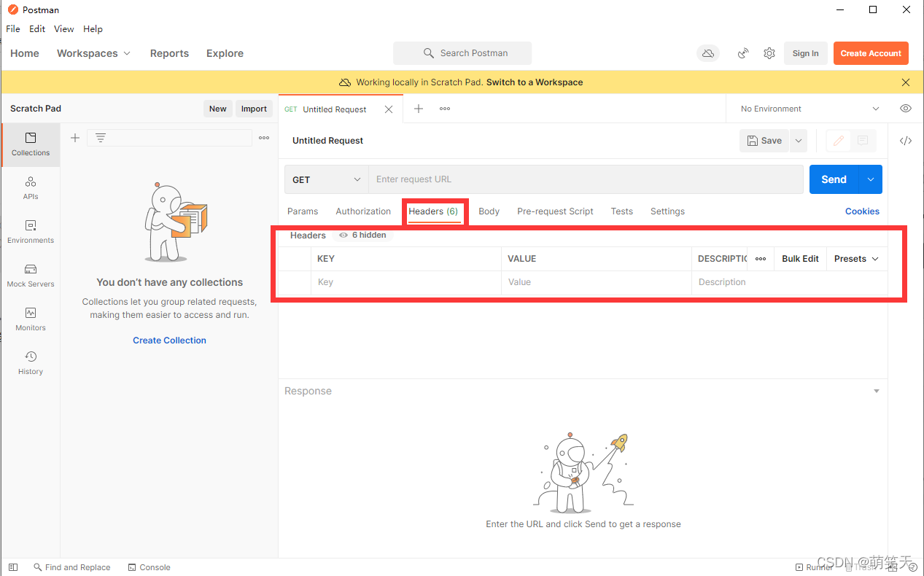924x576 pixels.
Task: Select the Headers (6) tab
Action: [x=433, y=211]
